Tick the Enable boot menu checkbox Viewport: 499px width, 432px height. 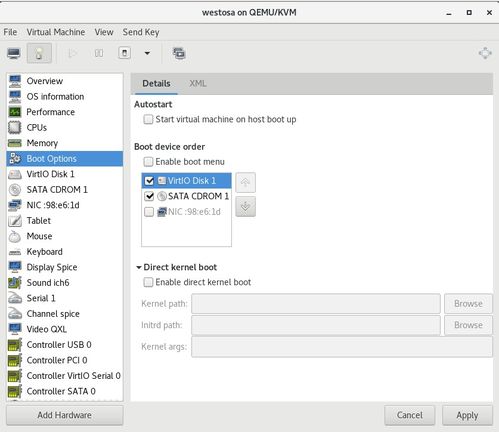tap(148, 162)
